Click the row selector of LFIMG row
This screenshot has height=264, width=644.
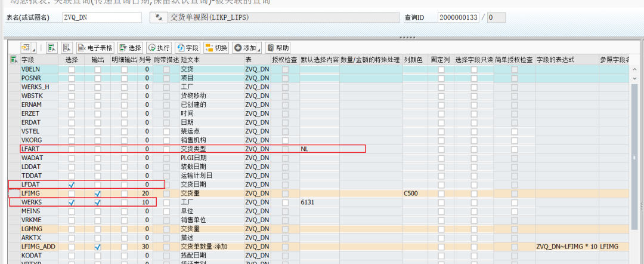pos(14,194)
